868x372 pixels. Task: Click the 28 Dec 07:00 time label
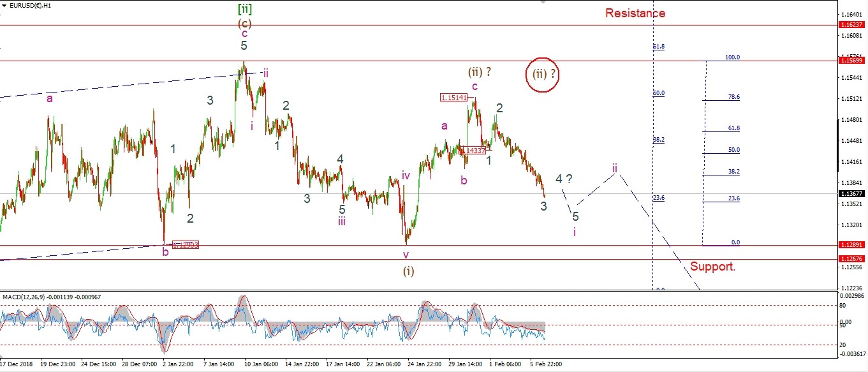(x=140, y=364)
